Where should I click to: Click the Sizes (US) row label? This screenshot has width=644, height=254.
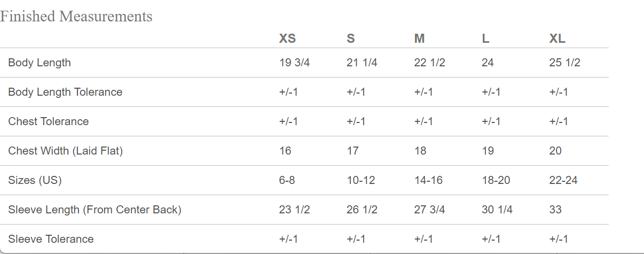35,180
